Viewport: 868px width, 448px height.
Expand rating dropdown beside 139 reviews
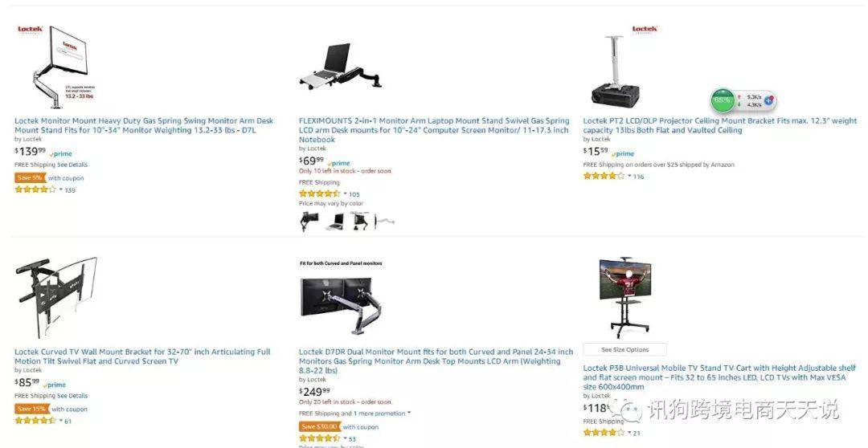pyautogui.click(x=61, y=189)
